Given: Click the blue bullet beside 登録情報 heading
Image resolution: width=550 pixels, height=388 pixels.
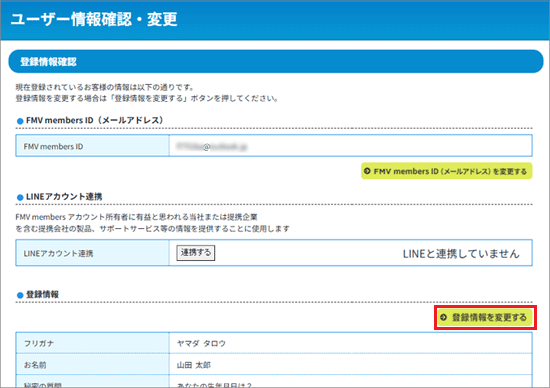Looking at the screenshot, I should pos(20,295).
